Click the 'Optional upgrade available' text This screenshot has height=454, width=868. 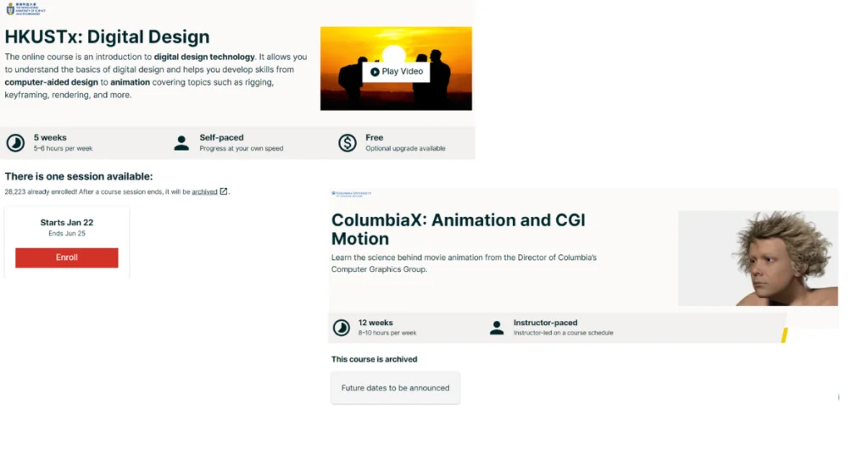pos(405,149)
